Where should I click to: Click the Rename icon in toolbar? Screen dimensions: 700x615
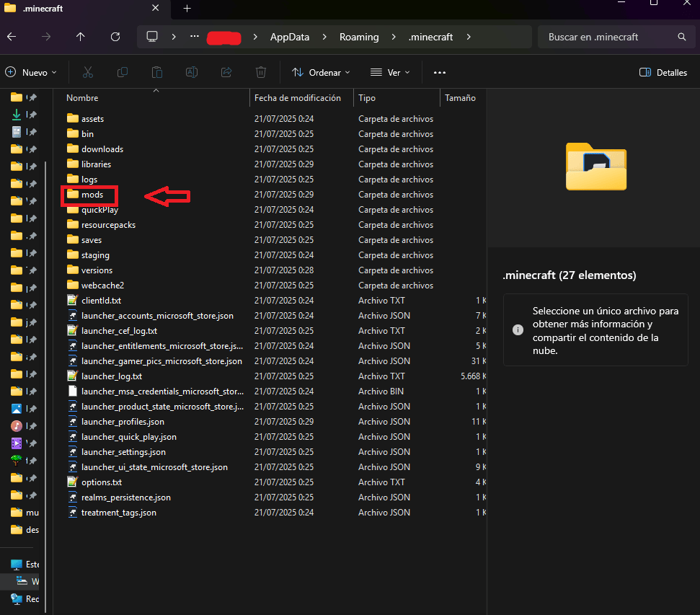[192, 72]
